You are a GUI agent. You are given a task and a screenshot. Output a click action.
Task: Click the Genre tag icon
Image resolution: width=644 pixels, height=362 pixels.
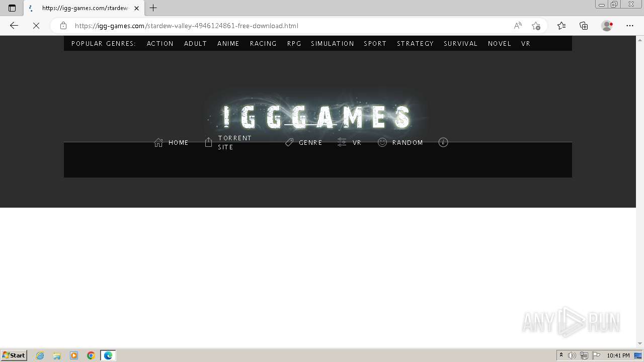point(289,143)
